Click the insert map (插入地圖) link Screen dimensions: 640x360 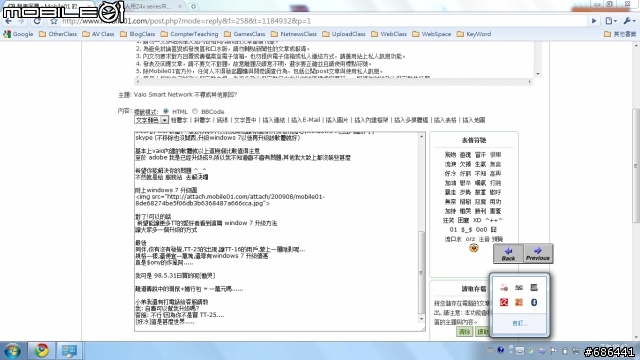click(x=473, y=120)
